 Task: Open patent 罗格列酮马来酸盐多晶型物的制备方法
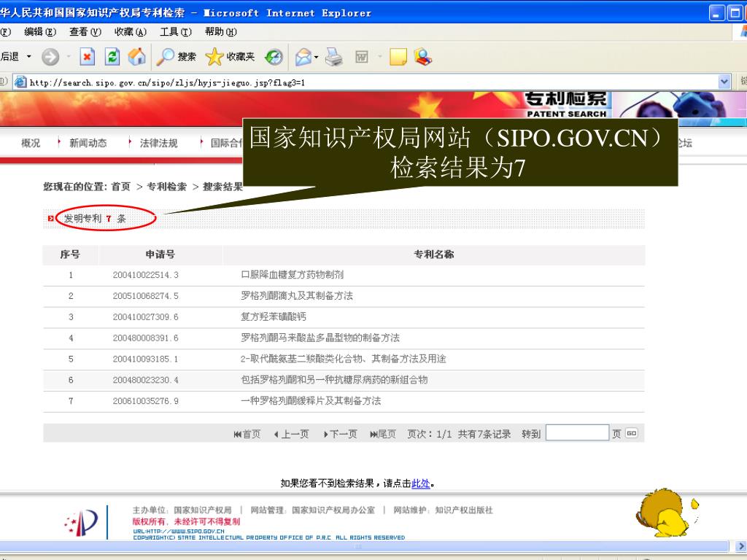click(320, 338)
